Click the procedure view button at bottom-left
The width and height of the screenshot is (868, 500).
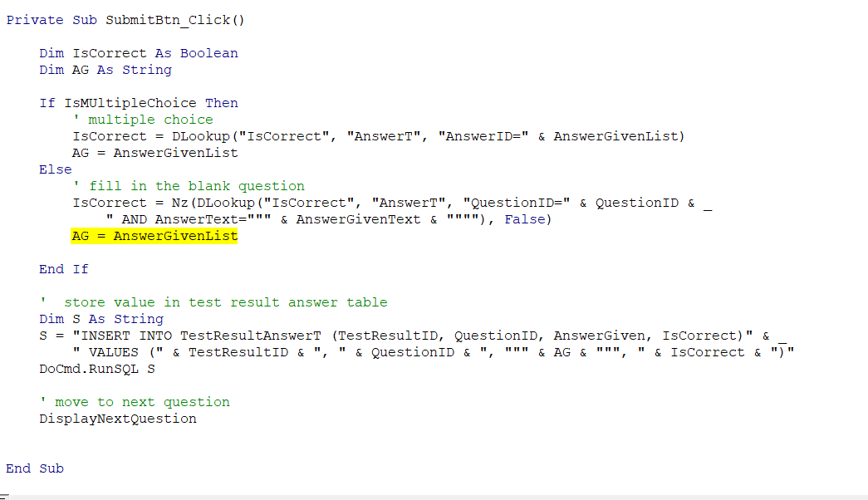[3, 496]
